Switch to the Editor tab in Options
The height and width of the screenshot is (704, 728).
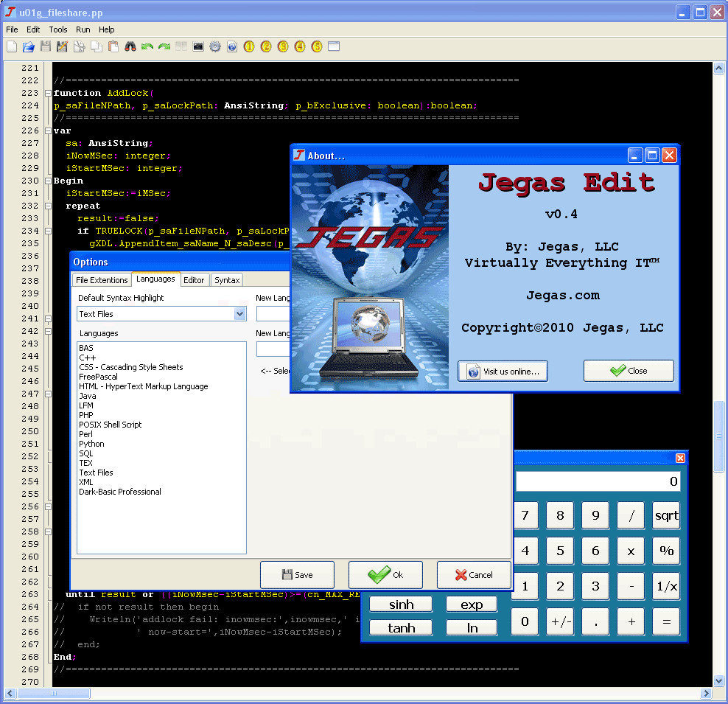pyautogui.click(x=194, y=280)
